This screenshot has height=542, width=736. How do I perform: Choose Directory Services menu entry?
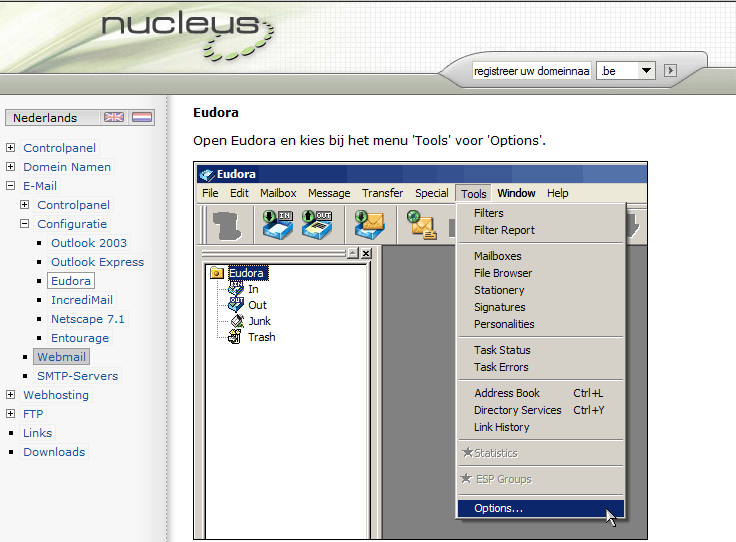pos(541,410)
